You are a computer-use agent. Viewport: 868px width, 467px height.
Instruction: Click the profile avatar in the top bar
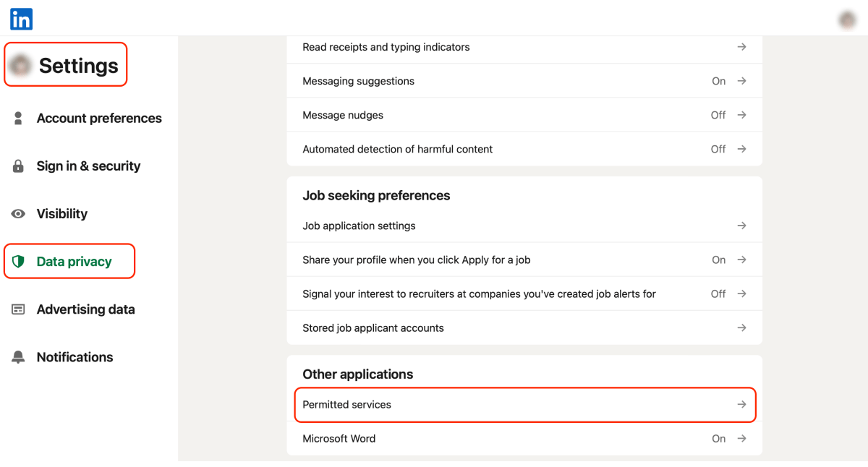tap(846, 19)
